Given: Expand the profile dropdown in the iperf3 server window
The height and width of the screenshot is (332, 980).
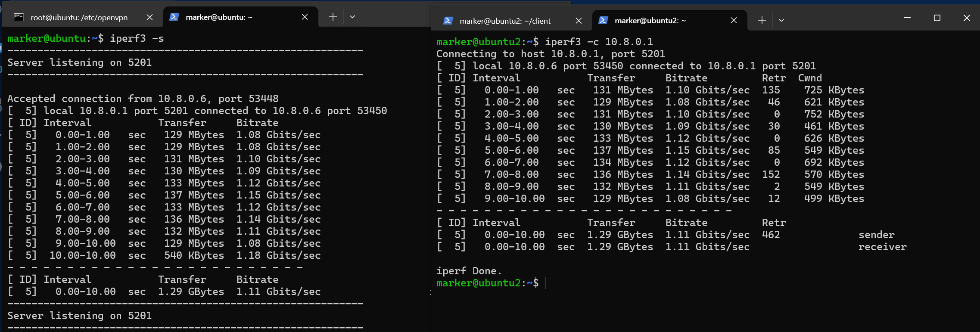Looking at the screenshot, I should pos(352,17).
